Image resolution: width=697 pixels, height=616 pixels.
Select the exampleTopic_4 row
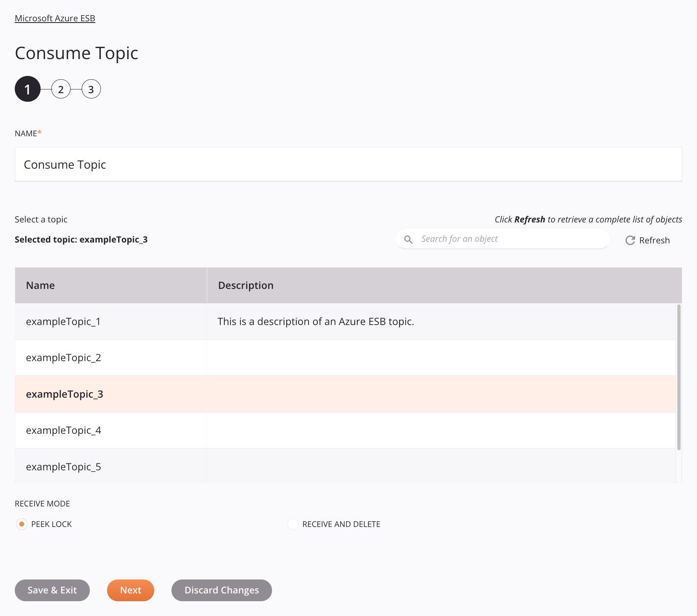345,430
